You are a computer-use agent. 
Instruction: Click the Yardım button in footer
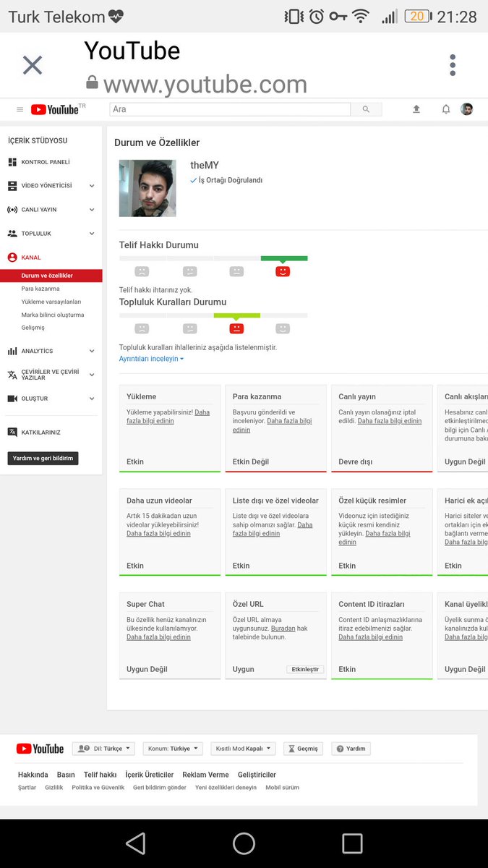click(x=351, y=749)
